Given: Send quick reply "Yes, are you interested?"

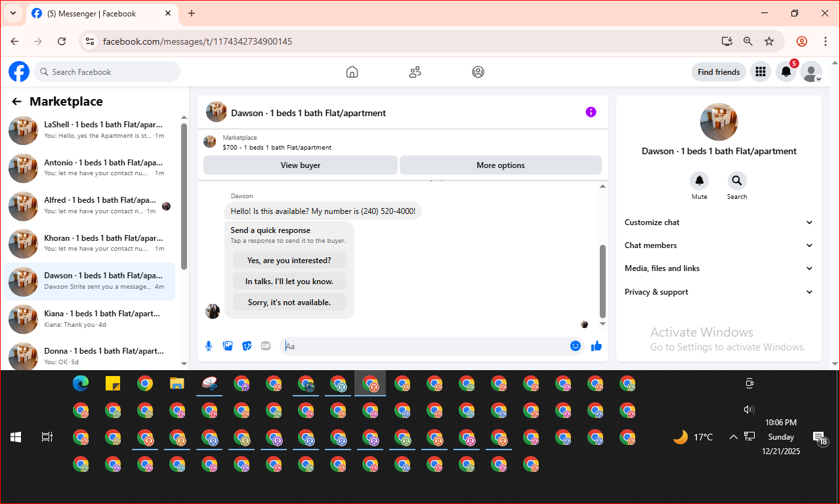Looking at the screenshot, I should tap(289, 261).
